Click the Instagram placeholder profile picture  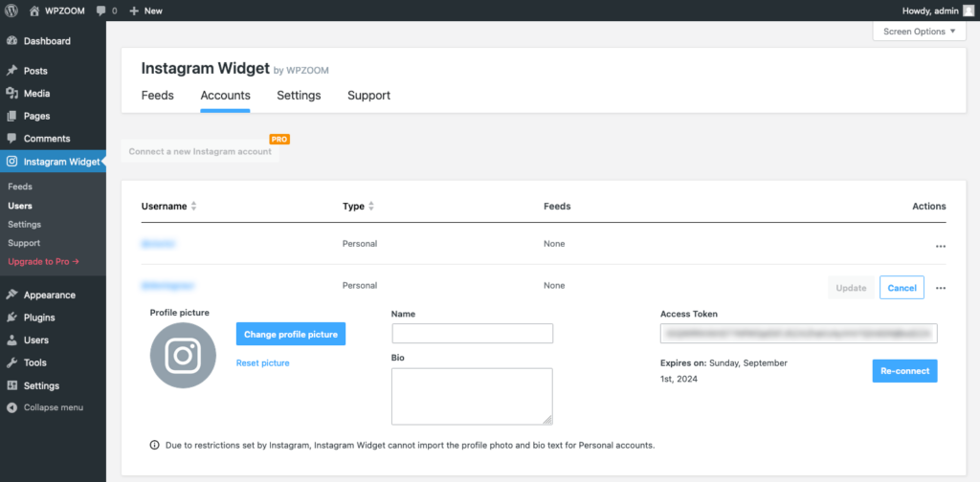(x=183, y=356)
